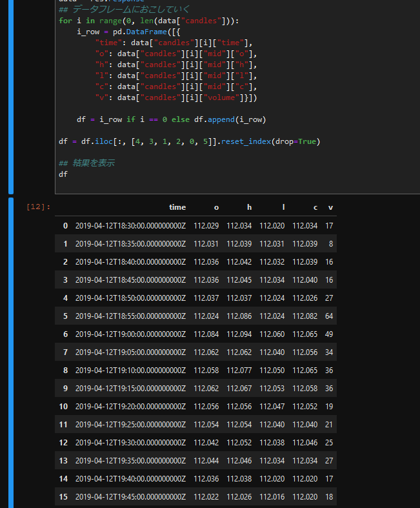Click the code line 'i_row = pd.DataFrame([{'
The image size is (420, 508).
128,32
